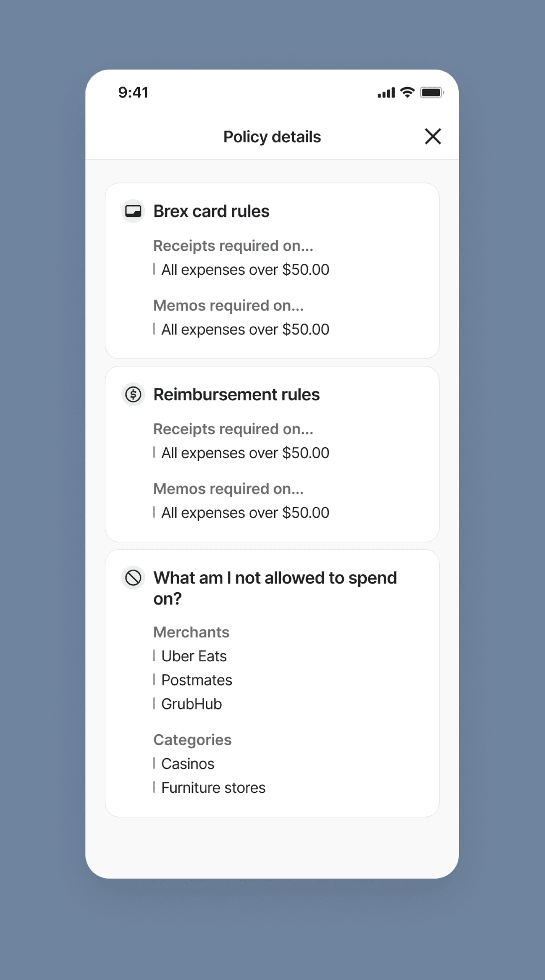Select the Brex card rules heading
This screenshot has width=545, height=980.
coord(211,211)
